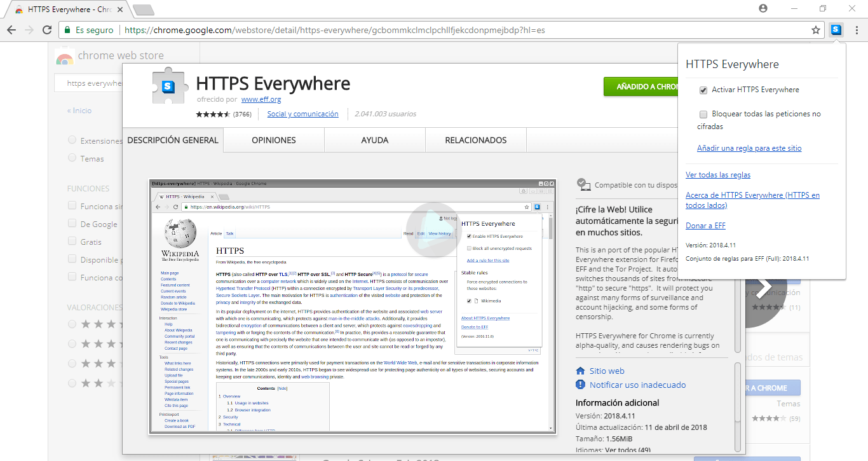Click the green secure padlock icon

[67, 30]
